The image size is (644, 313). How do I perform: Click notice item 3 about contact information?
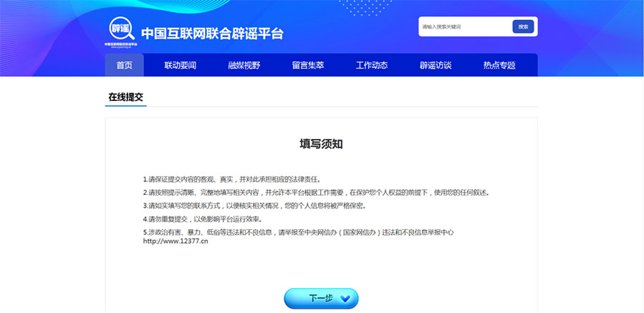pos(254,206)
